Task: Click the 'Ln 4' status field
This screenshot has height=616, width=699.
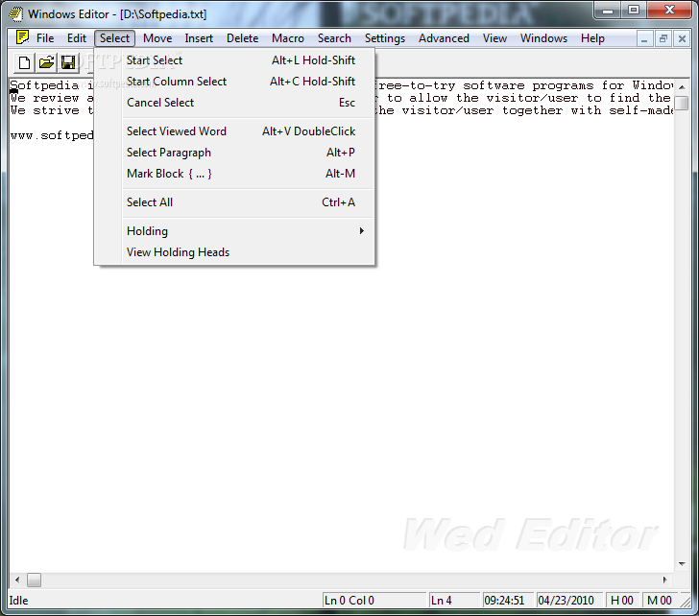Action: (x=454, y=601)
